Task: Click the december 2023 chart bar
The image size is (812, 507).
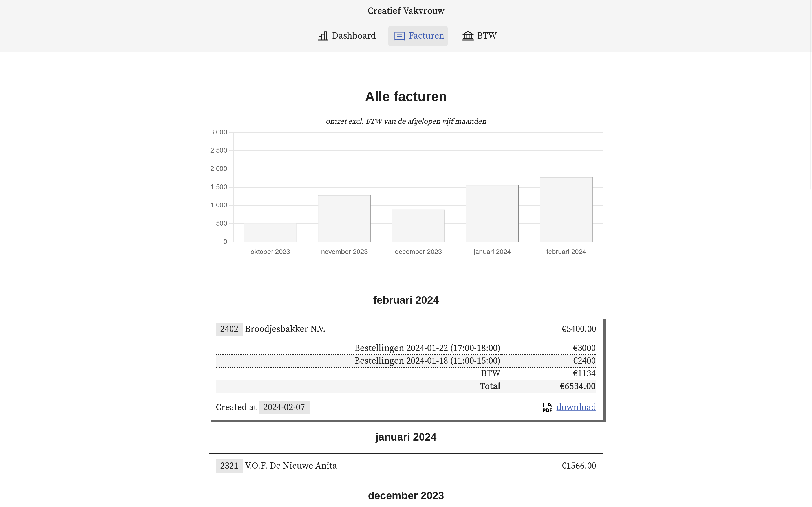Action: (418, 226)
